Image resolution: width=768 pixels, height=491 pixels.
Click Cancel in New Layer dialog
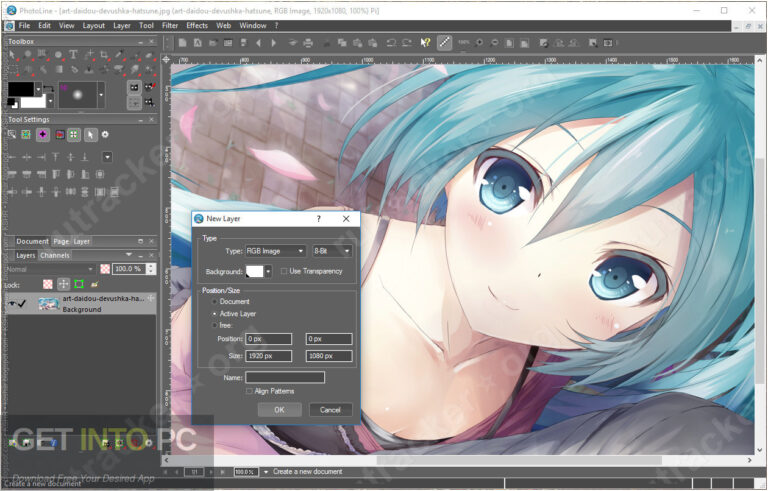click(330, 410)
